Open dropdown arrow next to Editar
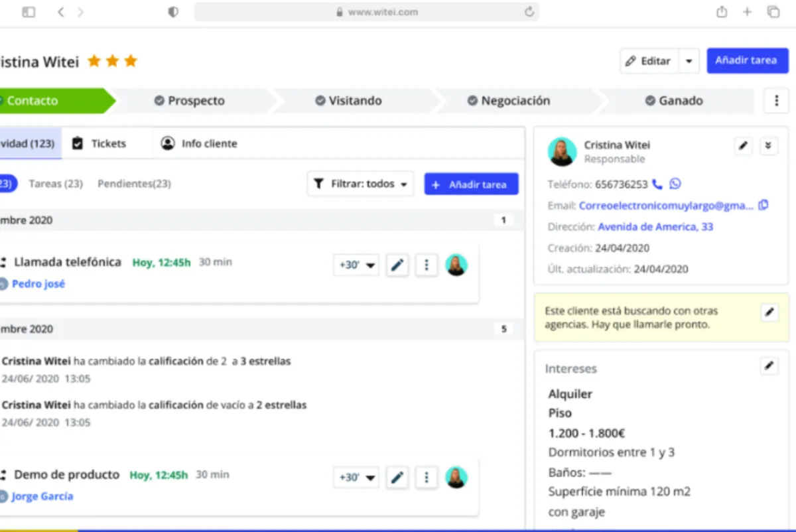The image size is (796, 532). tap(689, 60)
